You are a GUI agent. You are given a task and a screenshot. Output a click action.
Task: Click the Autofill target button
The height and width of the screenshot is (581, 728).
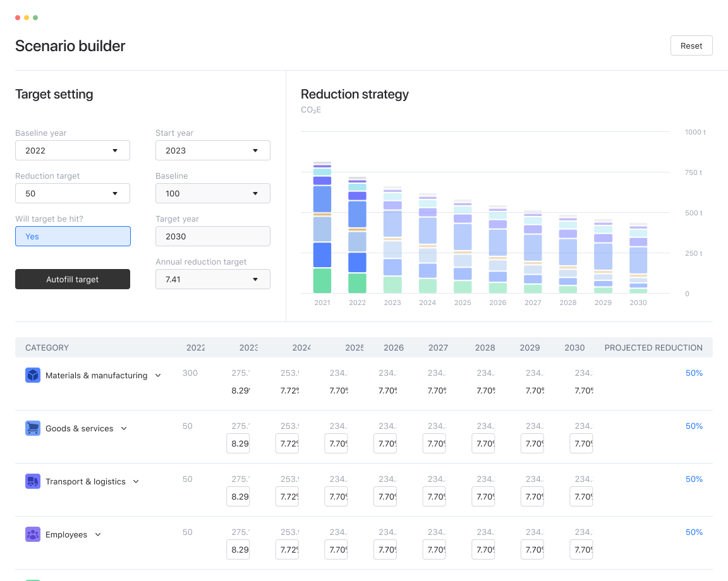click(x=73, y=279)
